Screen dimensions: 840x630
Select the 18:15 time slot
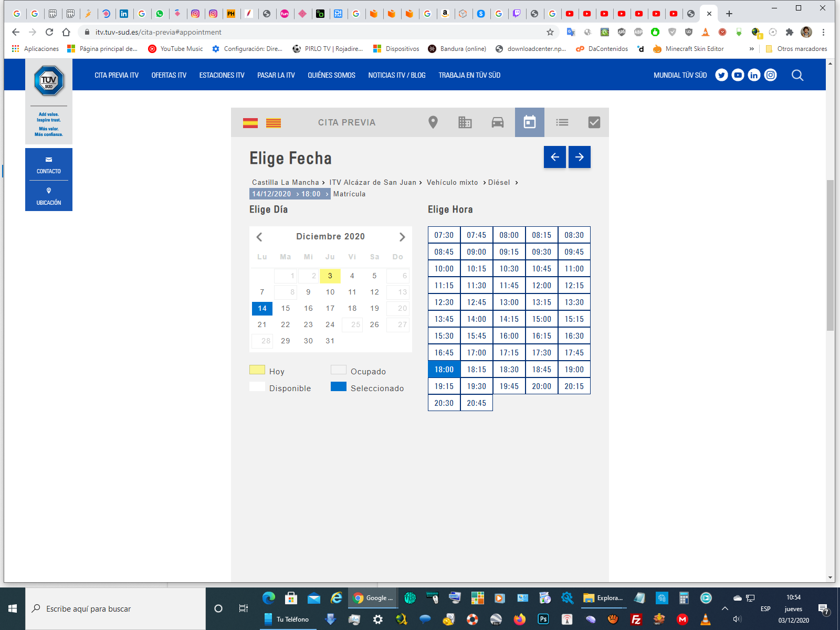[476, 370]
